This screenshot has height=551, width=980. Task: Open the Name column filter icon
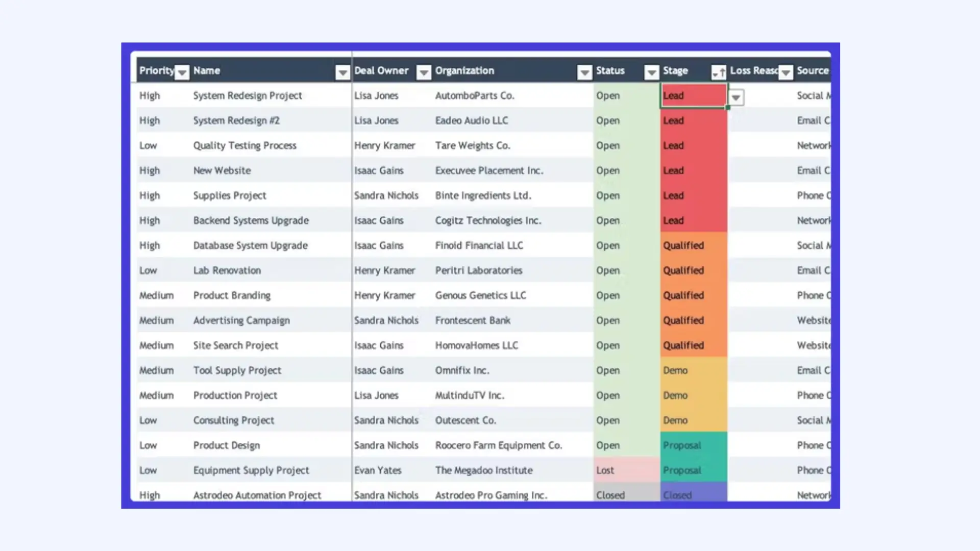pos(342,72)
